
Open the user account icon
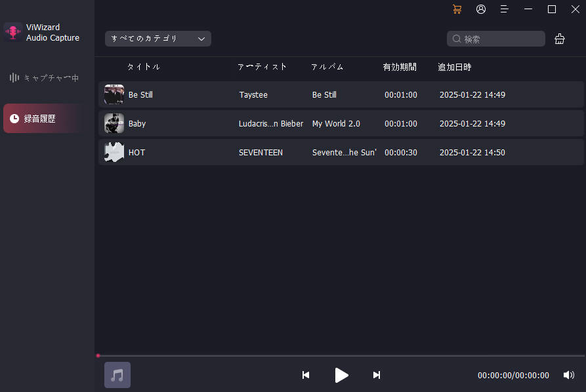pyautogui.click(x=481, y=9)
